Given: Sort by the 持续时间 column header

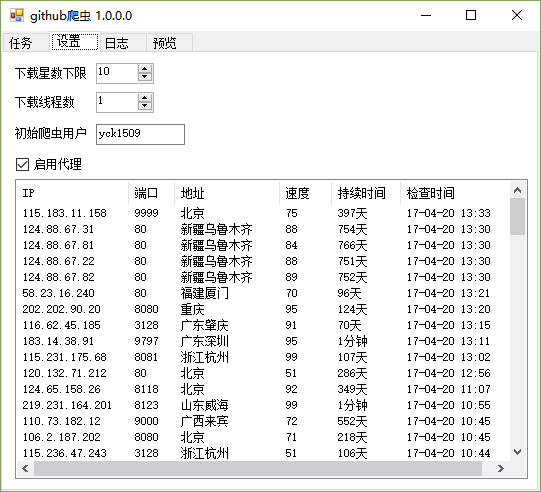Looking at the screenshot, I should tap(366, 193).
